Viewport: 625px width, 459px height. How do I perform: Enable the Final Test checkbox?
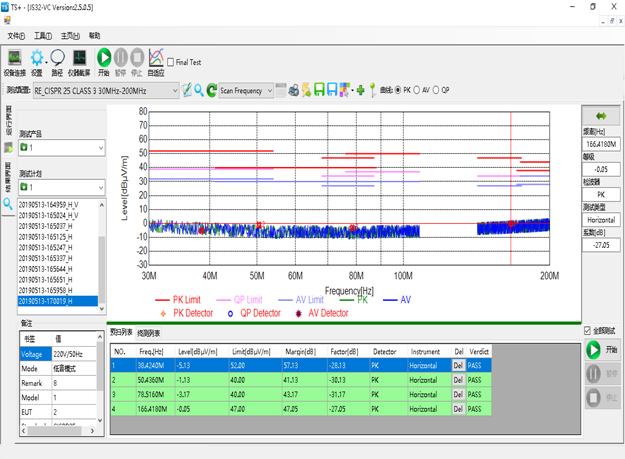pyautogui.click(x=171, y=62)
